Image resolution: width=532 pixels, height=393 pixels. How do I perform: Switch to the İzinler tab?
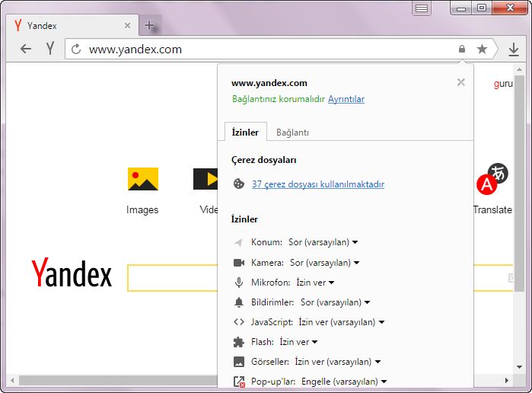pyautogui.click(x=245, y=132)
